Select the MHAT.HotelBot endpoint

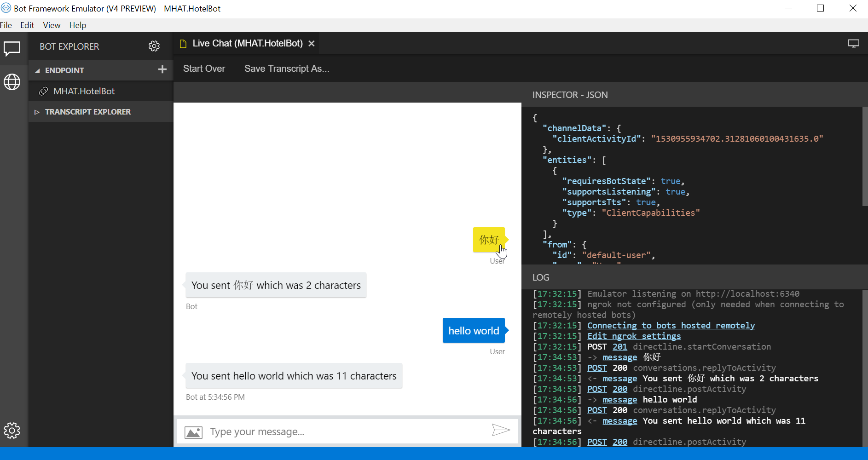click(84, 92)
